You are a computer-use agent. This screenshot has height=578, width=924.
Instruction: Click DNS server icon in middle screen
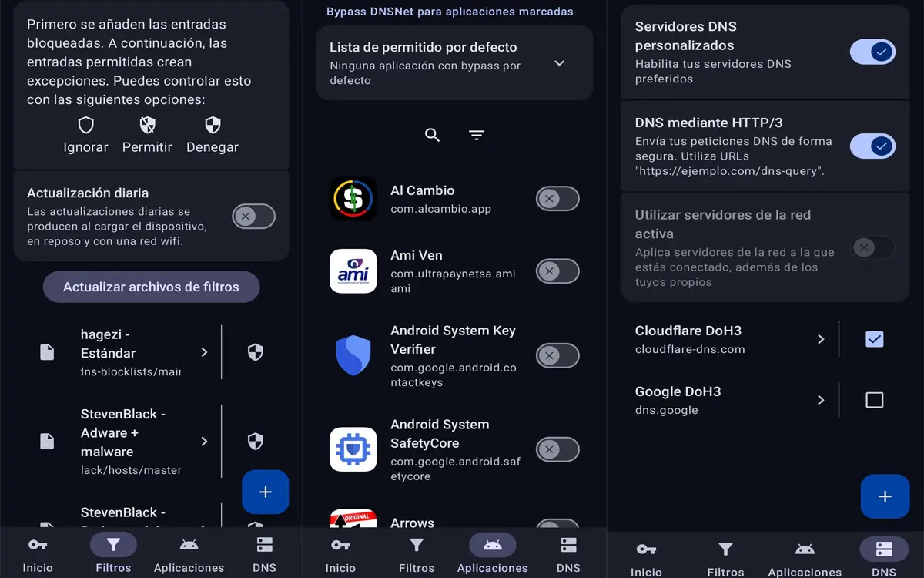tap(568, 545)
